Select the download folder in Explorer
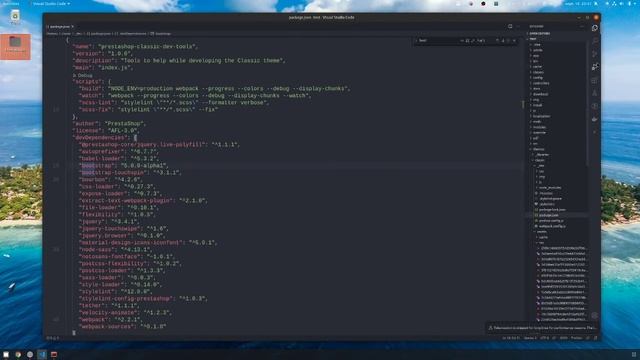Image resolution: width=640 pixels, height=360 pixels. [541, 94]
